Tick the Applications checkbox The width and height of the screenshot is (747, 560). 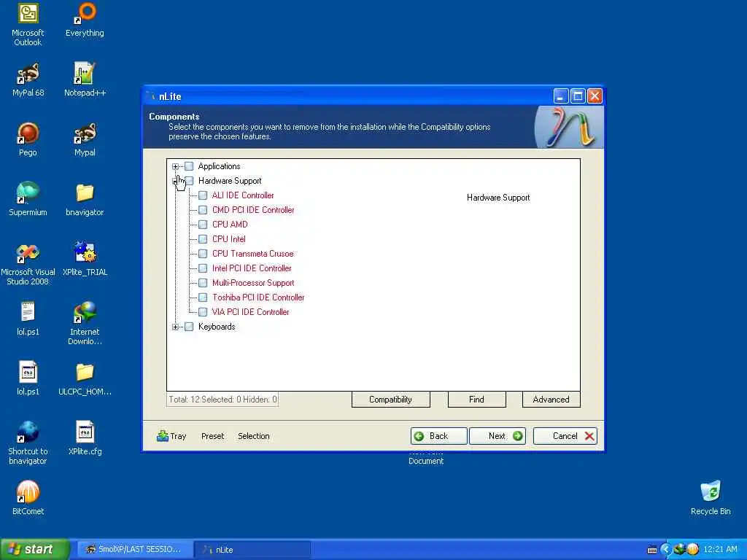pyautogui.click(x=189, y=166)
